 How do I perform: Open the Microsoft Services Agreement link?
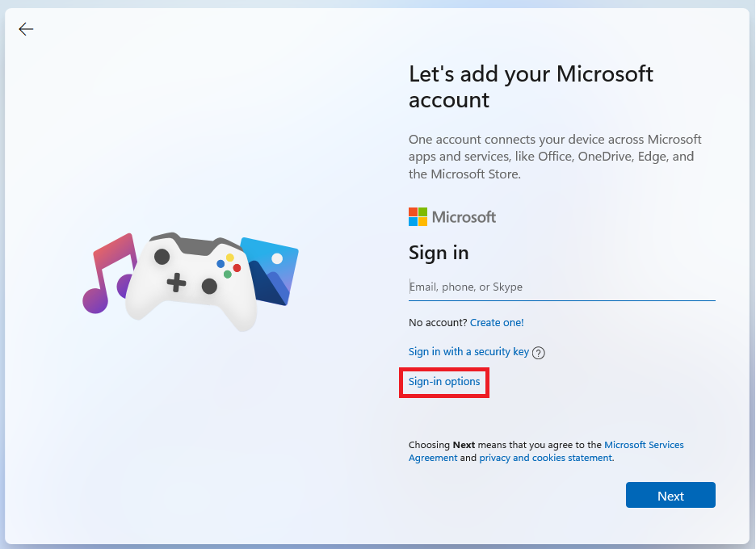coord(546,451)
